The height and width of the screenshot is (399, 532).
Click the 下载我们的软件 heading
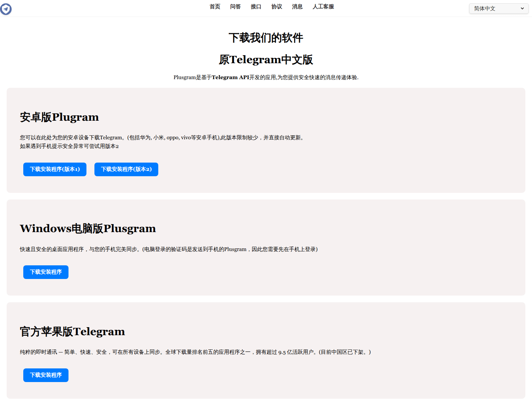point(266,38)
